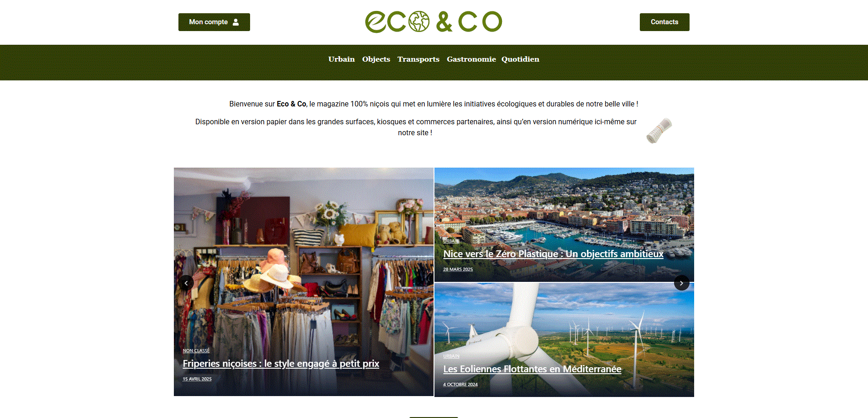Open the Objects menu item

click(x=376, y=59)
